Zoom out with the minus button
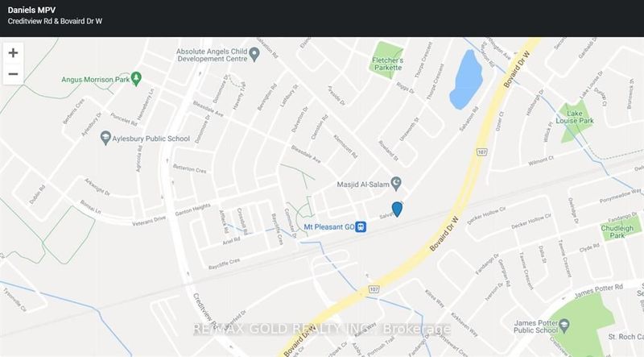Viewport: 644px width, 357px height. [x=13, y=74]
